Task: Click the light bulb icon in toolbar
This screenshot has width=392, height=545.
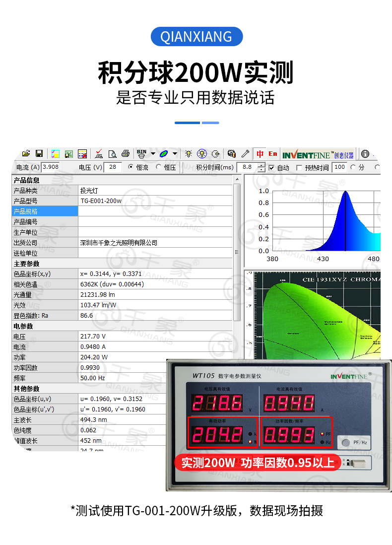Action: point(189,154)
